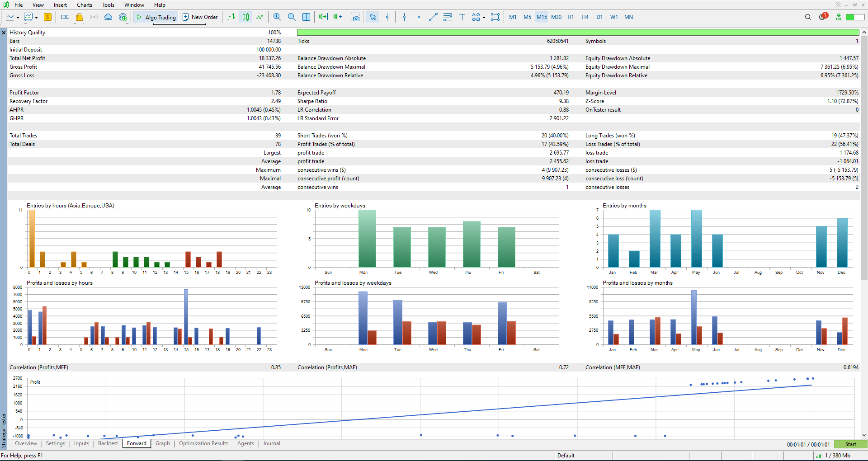868x461 pixels.
Task: Click the History Quality green progress bar
Action: pos(578,33)
